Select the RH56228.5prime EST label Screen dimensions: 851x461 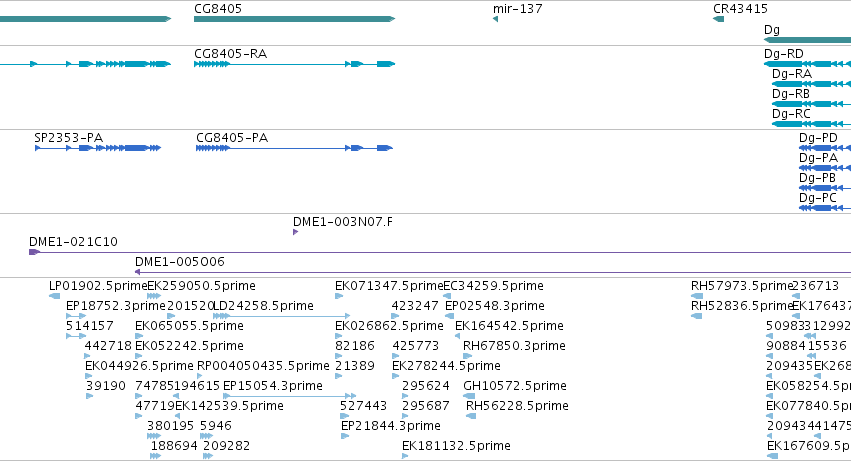(517, 407)
